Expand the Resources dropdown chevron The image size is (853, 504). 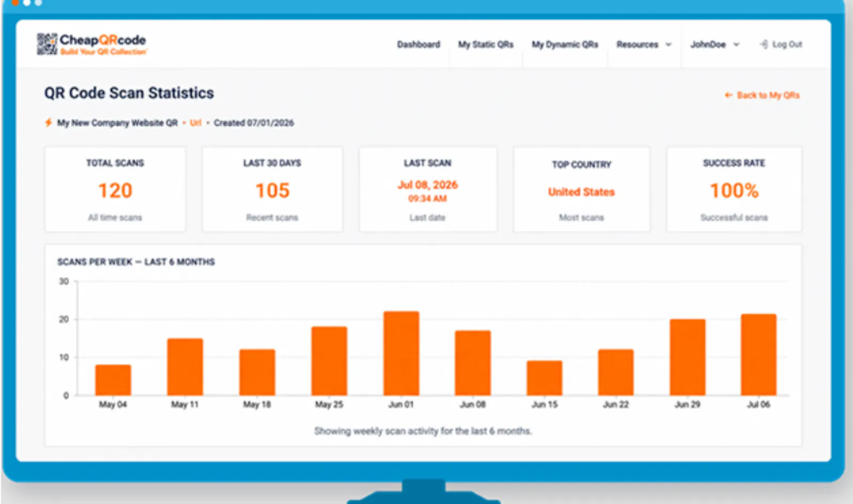(x=669, y=45)
